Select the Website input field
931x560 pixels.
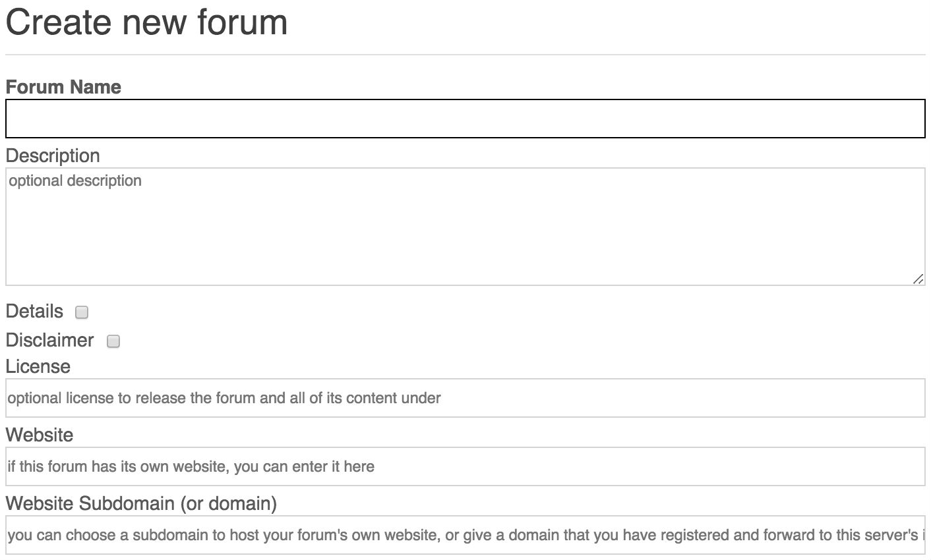click(465, 466)
